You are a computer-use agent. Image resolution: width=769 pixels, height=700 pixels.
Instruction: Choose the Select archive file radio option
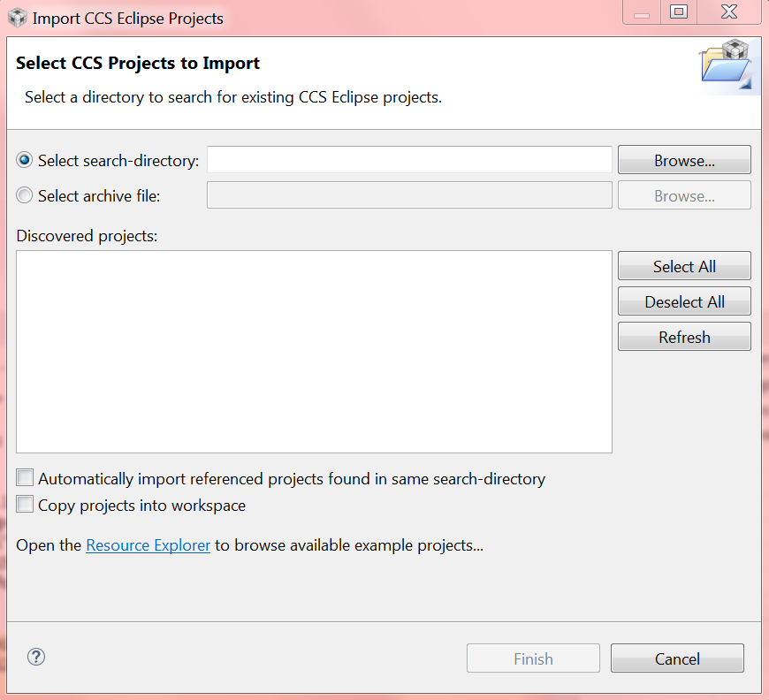[25, 195]
